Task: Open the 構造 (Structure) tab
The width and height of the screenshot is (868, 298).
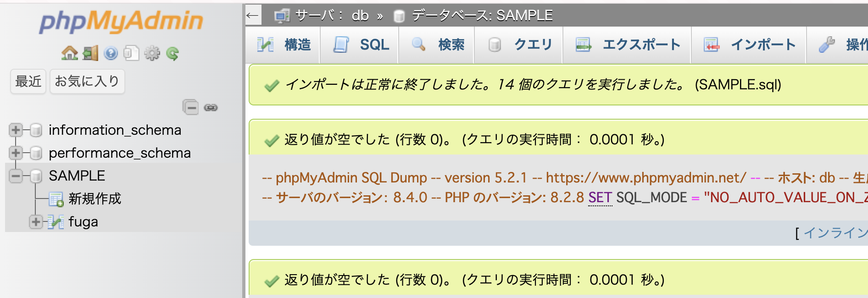Action: click(283, 45)
